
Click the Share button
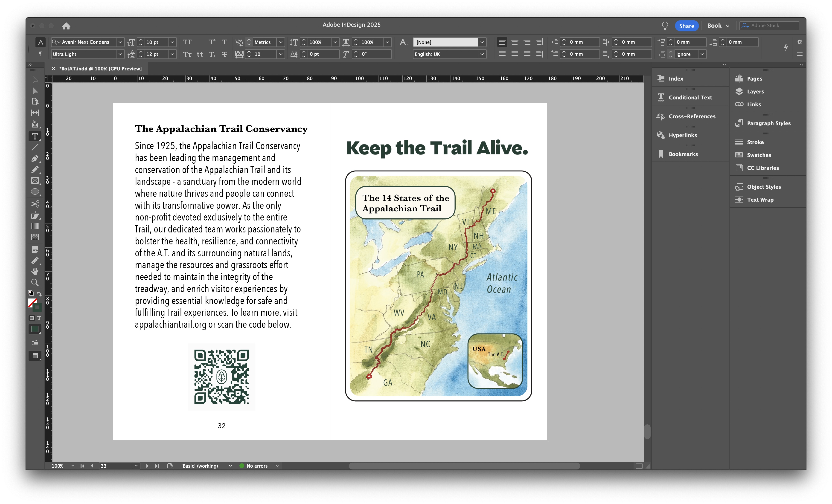pos(687,26)
